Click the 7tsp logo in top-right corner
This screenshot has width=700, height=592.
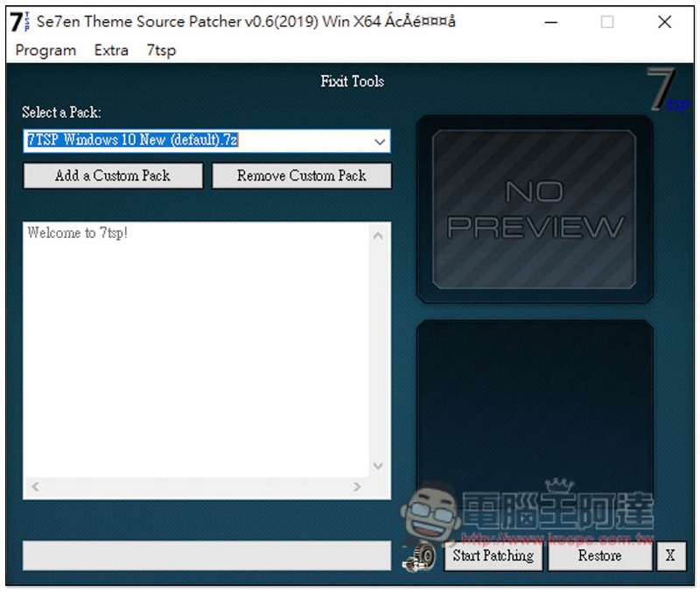667,89
